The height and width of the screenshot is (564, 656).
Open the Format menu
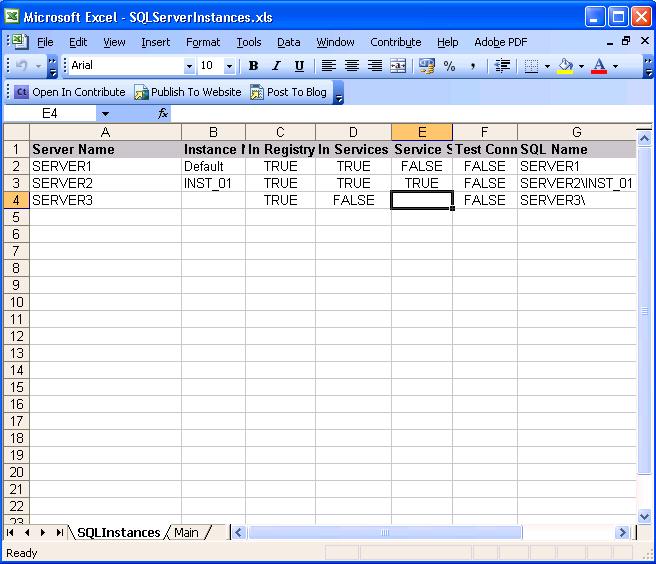(x=203, y=42)
